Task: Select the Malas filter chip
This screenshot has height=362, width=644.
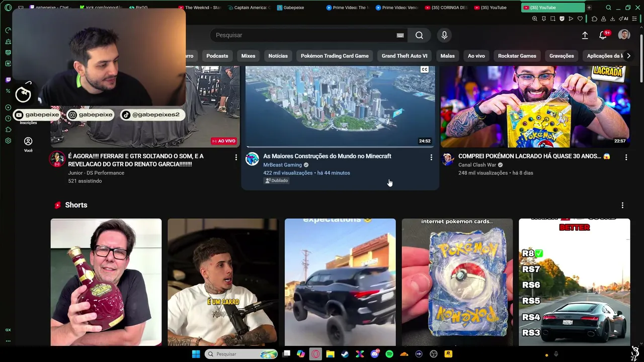Action: pyautogui.click(x=447, y=56)
